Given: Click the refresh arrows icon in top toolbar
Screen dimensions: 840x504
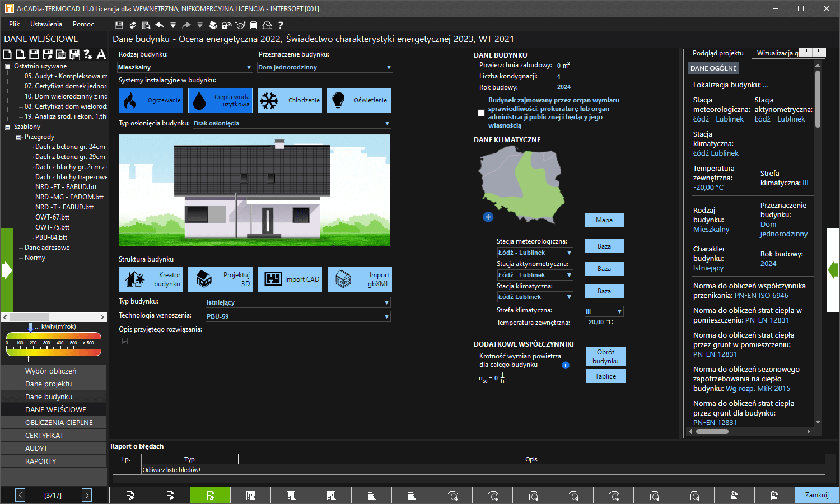Looking at the screenshot, I should (133, 25).
